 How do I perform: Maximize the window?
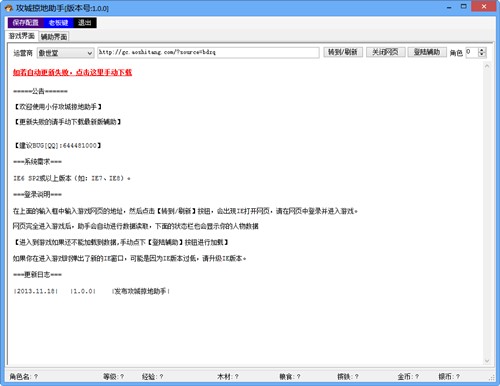point(464,7)
